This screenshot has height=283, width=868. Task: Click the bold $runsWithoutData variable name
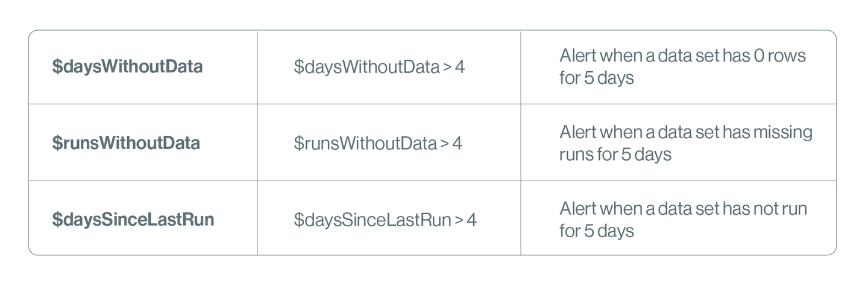(x=126, y=143)
